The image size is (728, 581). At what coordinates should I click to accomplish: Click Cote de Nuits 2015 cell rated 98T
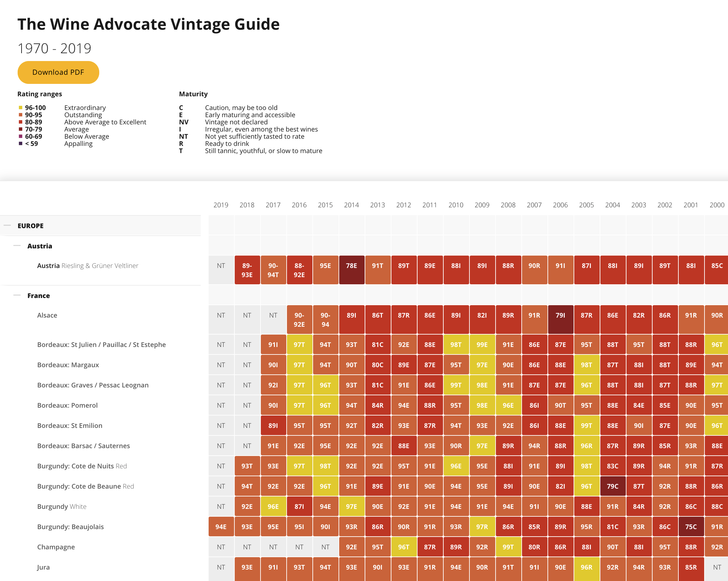(325, 466)
